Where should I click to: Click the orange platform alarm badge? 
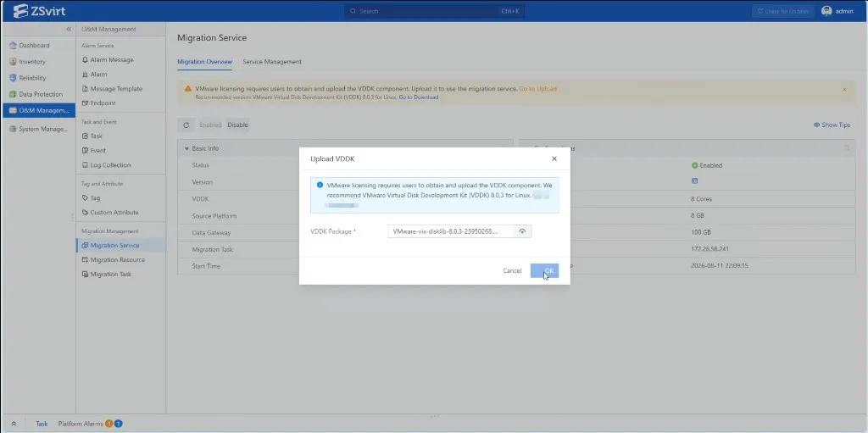tap(109, 424)
